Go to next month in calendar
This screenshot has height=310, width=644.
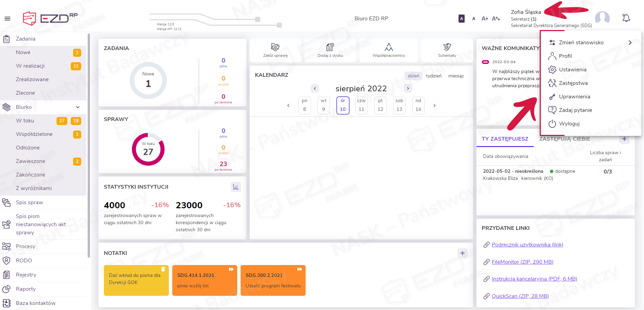click(x=408, y=89)
